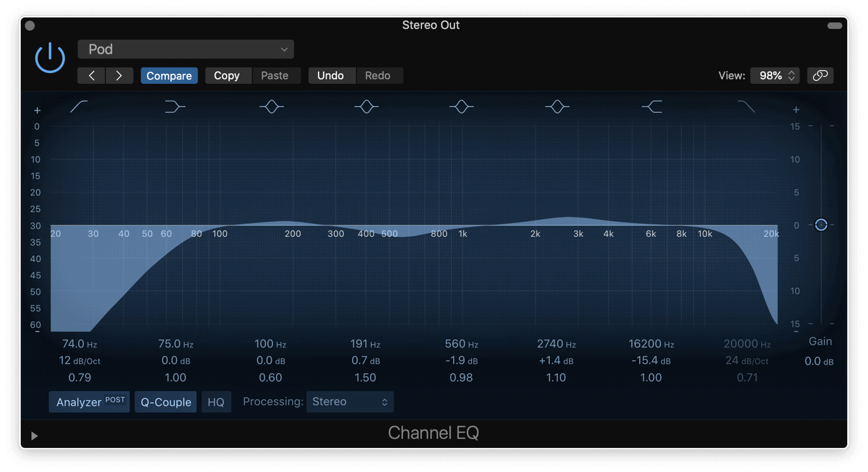Screen dimensions: 868x472
Task: Enable the low-pass filter band icon
Action: pyautogui.click(x=746, y=106)
